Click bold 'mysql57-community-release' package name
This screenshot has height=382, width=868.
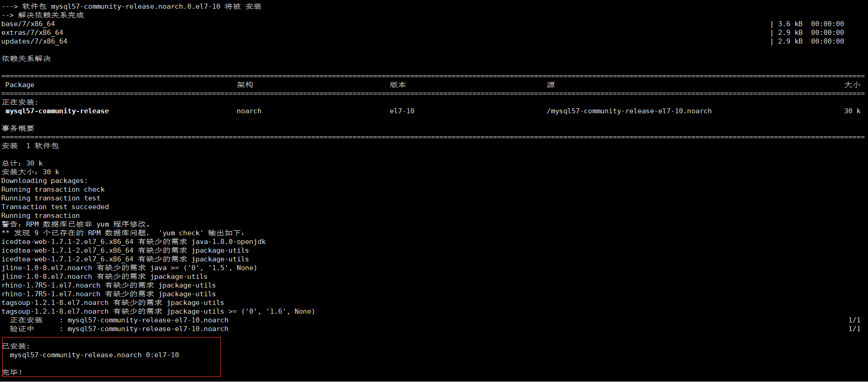pyautogui.click(x=57, y=111)
